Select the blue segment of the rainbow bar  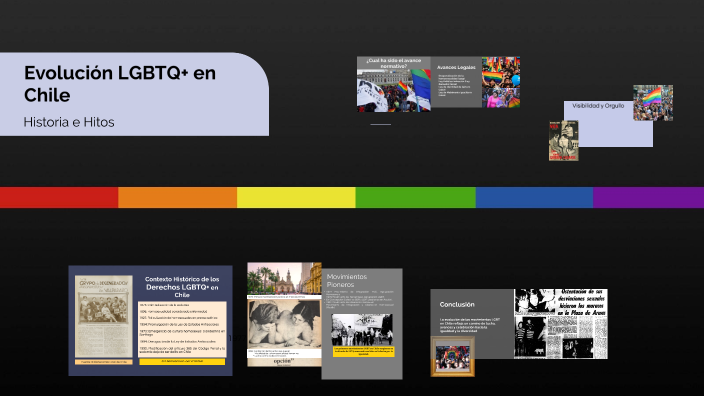[x=534, y=198]
